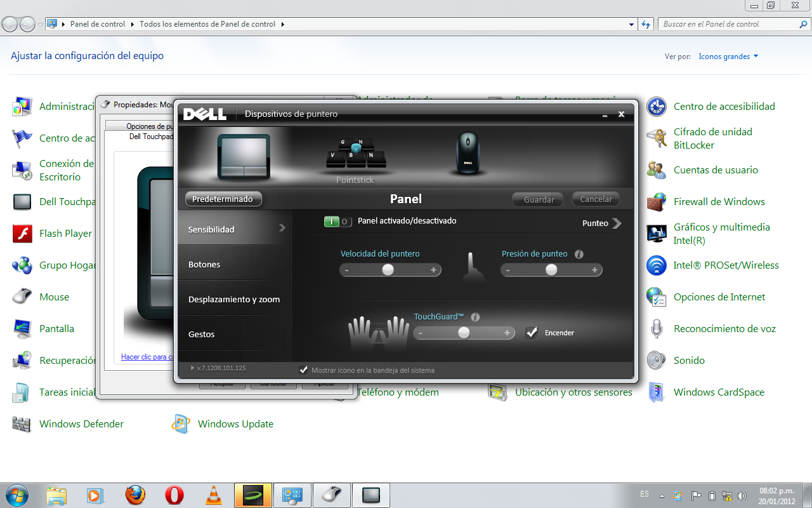Open the Windows Start menu
Viewport: 812px width, 508px height.
point(17,495)
